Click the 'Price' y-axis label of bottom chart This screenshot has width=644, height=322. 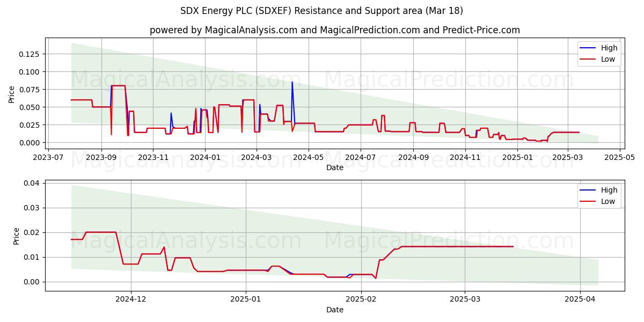coord(16,236)
